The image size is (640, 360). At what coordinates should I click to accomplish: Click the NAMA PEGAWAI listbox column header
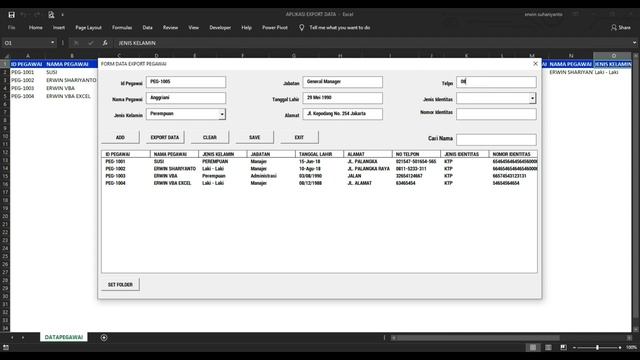point(174,154)
